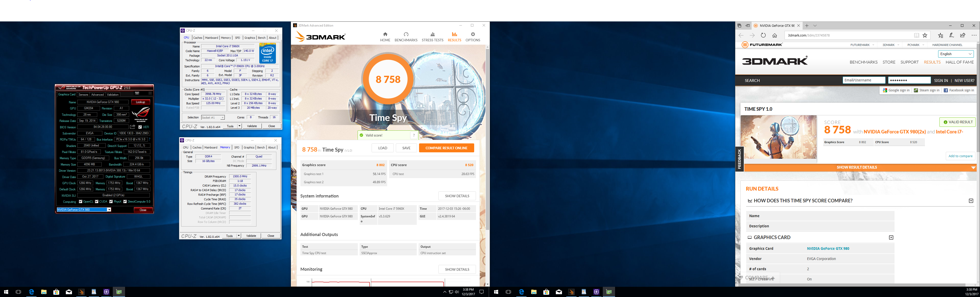Click SHOW DETAILS for Monitoring
The width and height of the screenshot is (980, 297).
pyautogui.click(x=457, y=270)
